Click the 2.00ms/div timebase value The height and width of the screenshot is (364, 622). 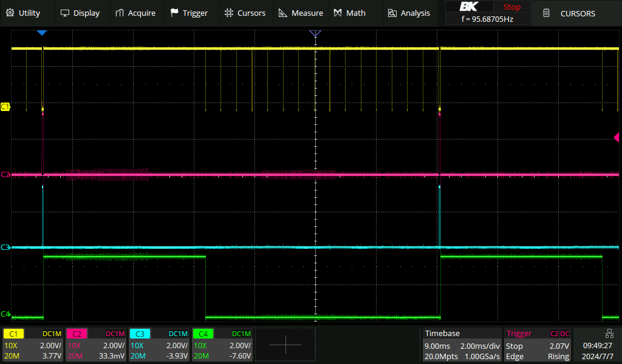point(480,346)
